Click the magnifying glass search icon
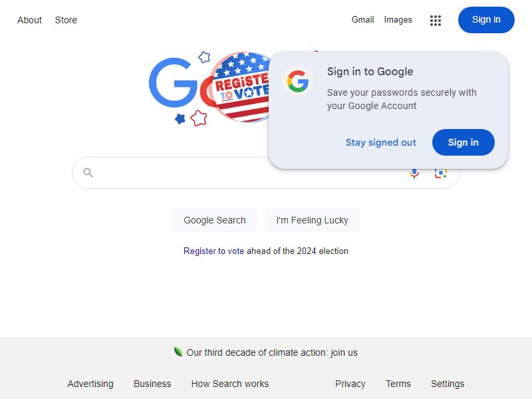 [x=88, y=173]
